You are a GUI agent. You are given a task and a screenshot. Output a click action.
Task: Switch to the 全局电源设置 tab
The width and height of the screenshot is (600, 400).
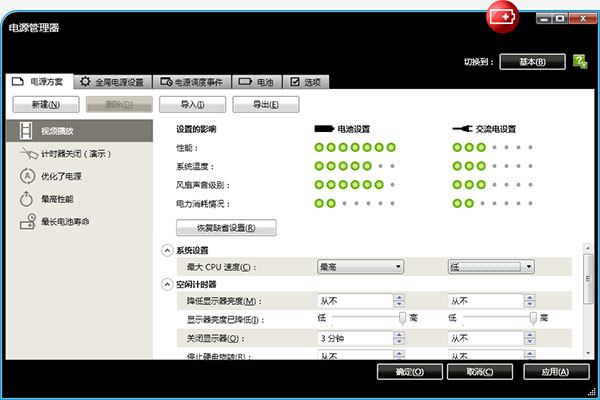point(112,81)
